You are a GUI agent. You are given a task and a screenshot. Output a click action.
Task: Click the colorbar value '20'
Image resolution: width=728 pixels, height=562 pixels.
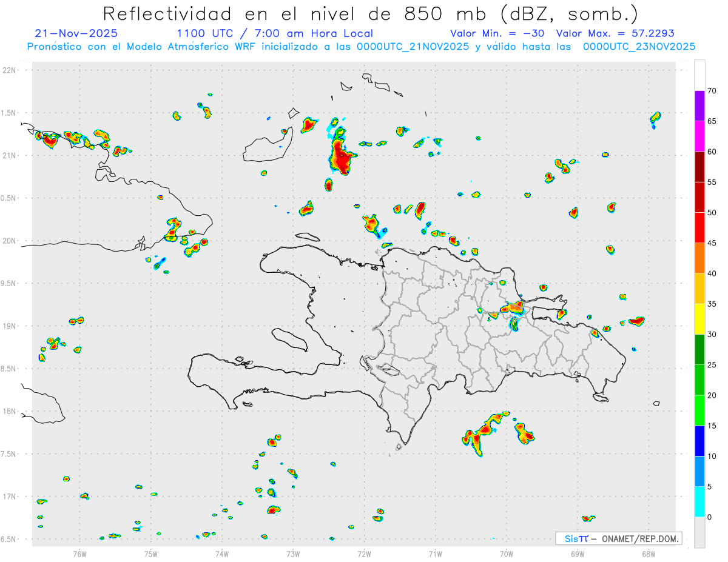(x=712, y=395)
